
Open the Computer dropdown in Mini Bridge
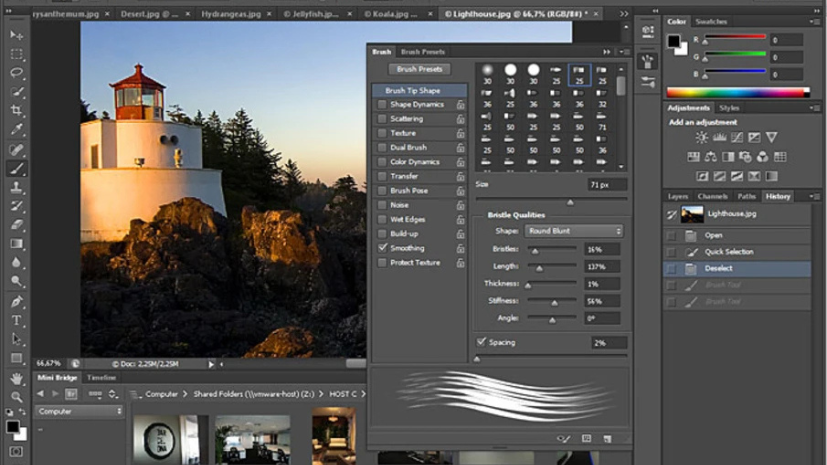coord(79,411)
